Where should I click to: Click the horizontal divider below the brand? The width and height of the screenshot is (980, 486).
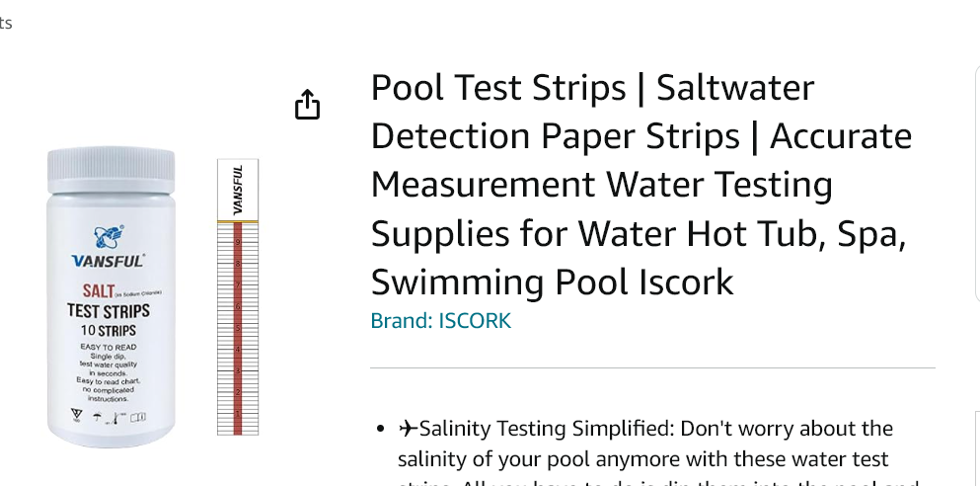pyautogui.click(x=652, y=368)
